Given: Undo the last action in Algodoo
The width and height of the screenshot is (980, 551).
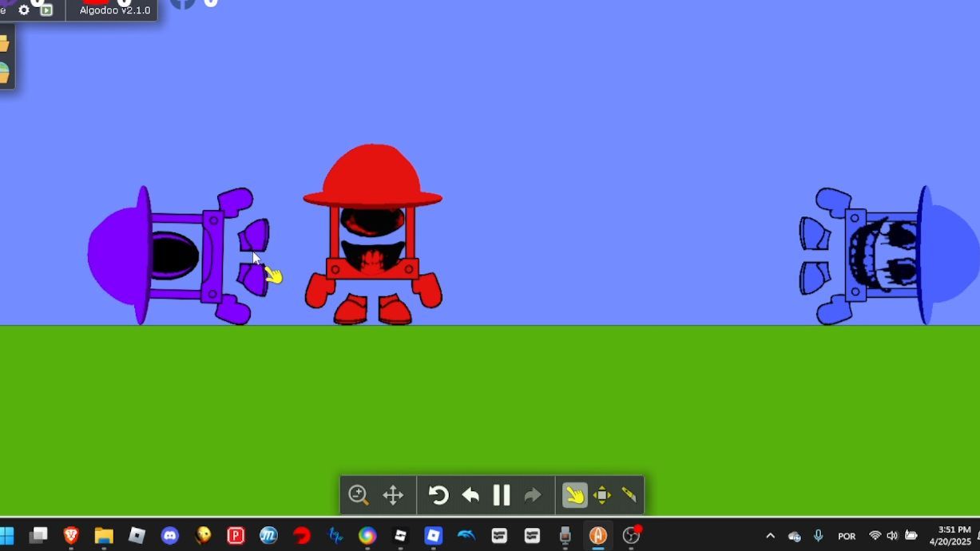Looking at the screenshot, I should (x=470, y=496).
